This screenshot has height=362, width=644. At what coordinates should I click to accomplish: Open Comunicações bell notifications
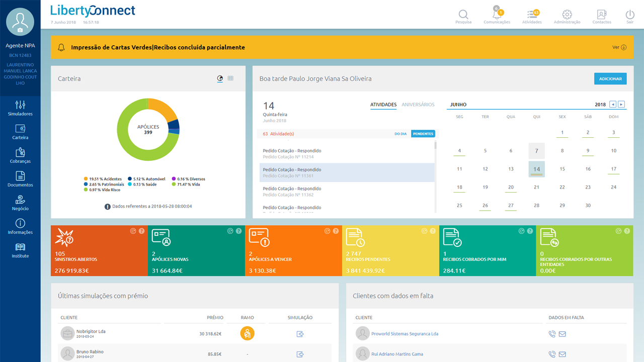(497, 14)
